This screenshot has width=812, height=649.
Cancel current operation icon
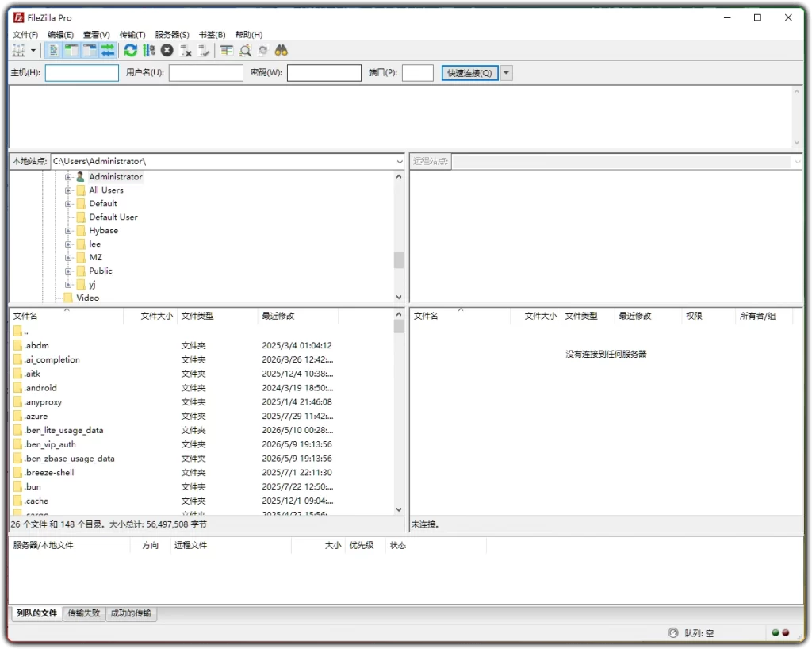click(167, 50)
